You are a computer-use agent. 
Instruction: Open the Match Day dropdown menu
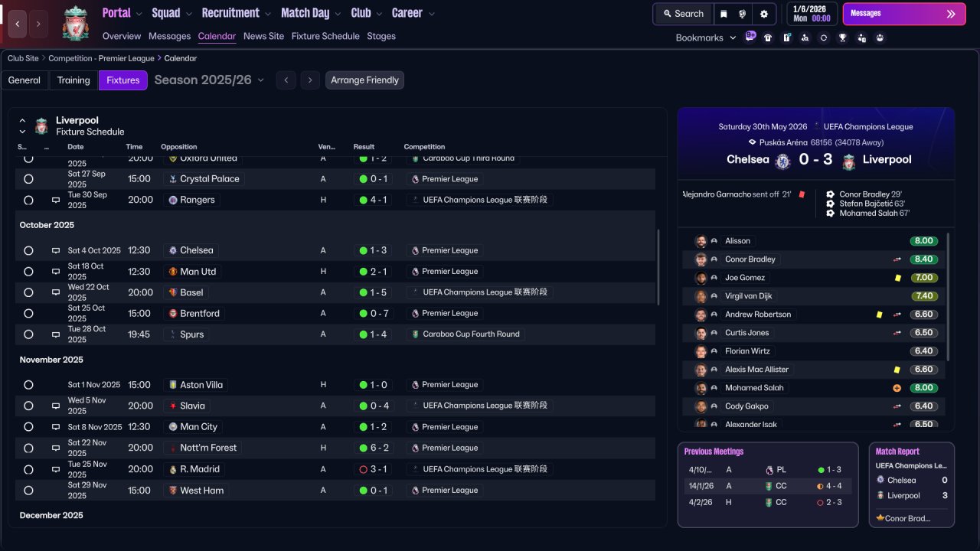click(311, 13)
